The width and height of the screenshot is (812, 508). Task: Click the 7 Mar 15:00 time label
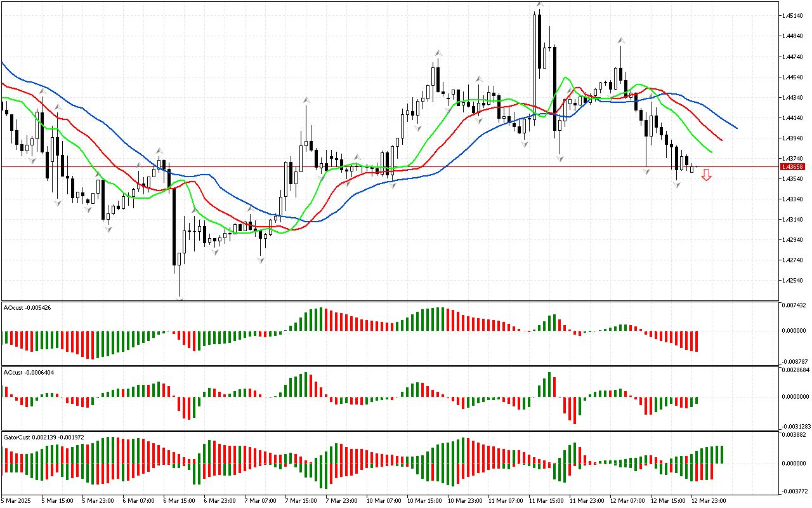(x=301, y=500)
